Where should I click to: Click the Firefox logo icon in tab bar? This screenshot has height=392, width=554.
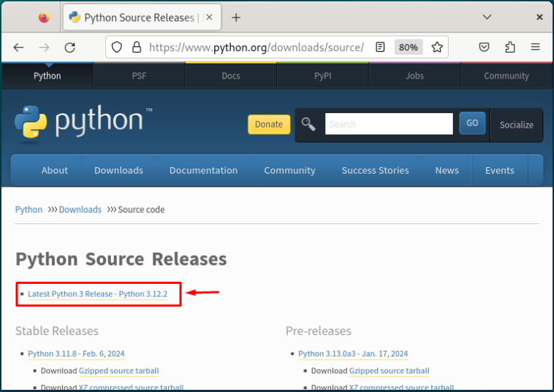[x=44, y=17]
